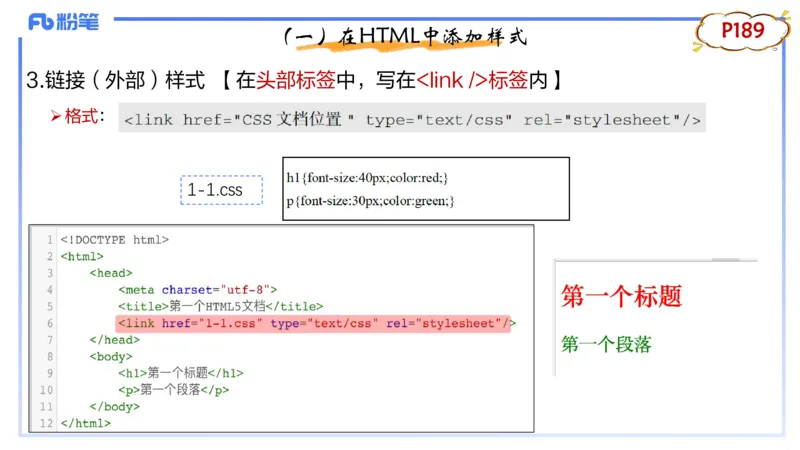The image size is (800, 450).
Task: Click the <h1>第一个标题</h1> code line
Action: point(180,373)
